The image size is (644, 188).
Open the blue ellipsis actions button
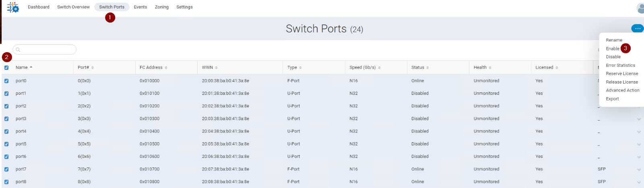click(x=638, y=29)
